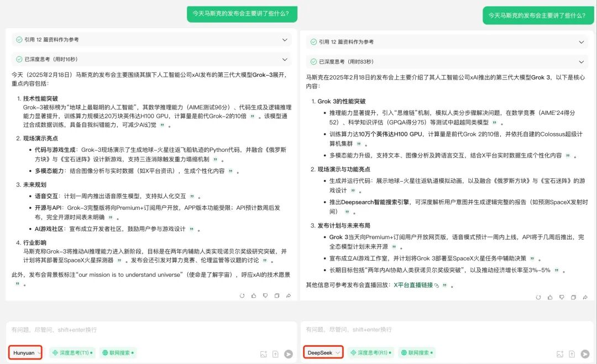Click heading "3. 未来规划" in Hunyuan answer
Viewport: 597px width, 364px height.
tap(31, 185)
